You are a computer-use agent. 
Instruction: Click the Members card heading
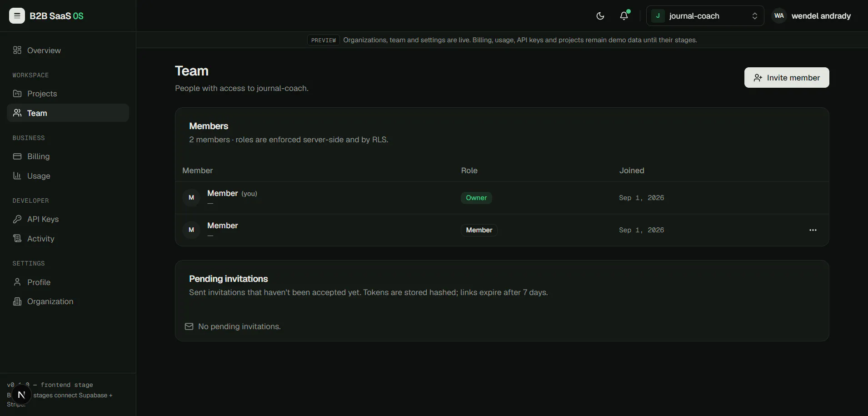209,126
